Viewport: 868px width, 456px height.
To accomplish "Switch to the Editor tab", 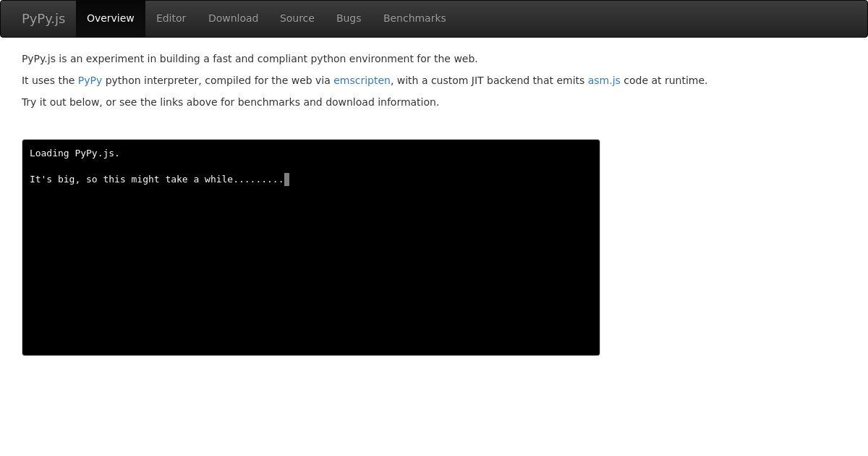I will [x=171, y=19].
